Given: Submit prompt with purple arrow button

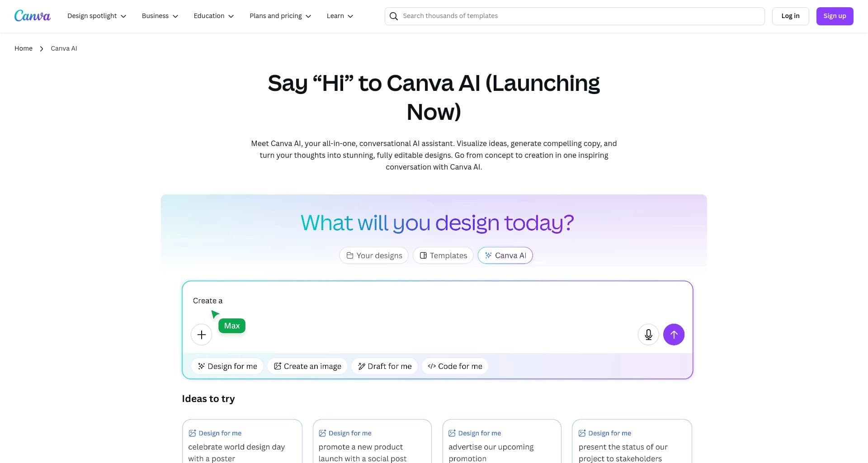Looking at the screenshot, I should point(674,335).
